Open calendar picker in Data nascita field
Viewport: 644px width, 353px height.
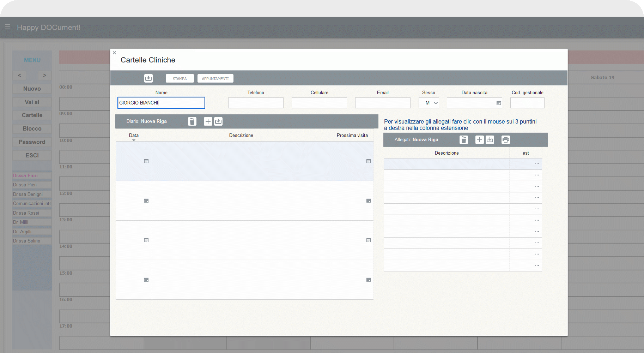pyautogui.click(x=498, y=103)
